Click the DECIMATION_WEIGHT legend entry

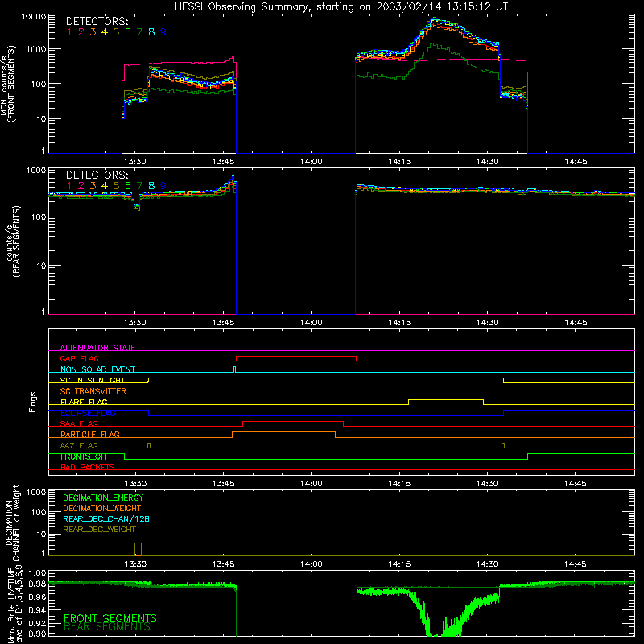(x=102, y=509)
